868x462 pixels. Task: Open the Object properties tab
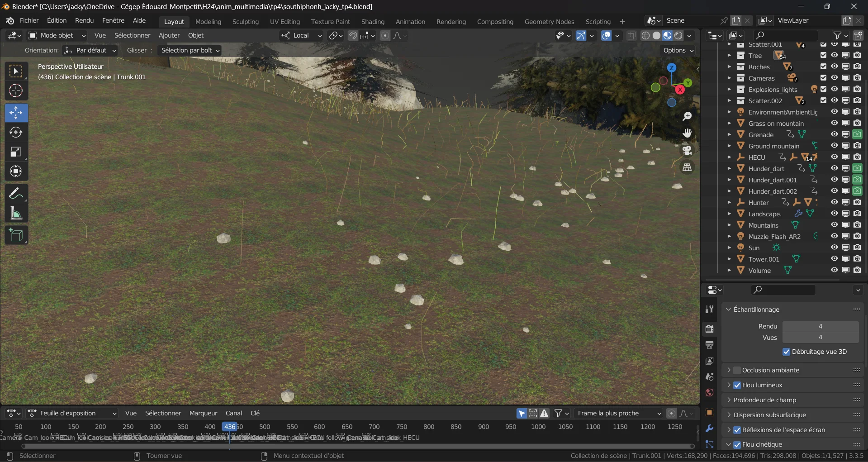[x=710, y=412]
